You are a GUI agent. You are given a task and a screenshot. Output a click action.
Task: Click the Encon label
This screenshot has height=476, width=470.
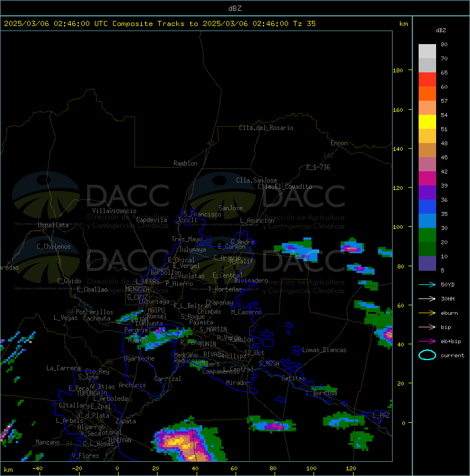point(339,143)
